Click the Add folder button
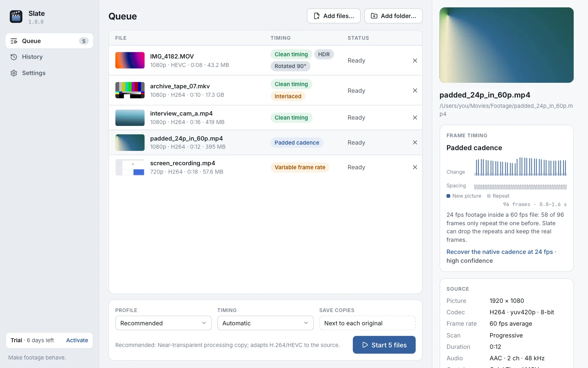Screen dimensions: 588x368 [x=393, y=16]
